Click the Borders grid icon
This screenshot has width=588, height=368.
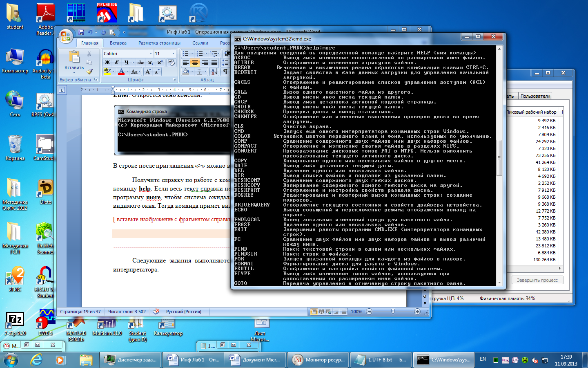pos(200,72)
